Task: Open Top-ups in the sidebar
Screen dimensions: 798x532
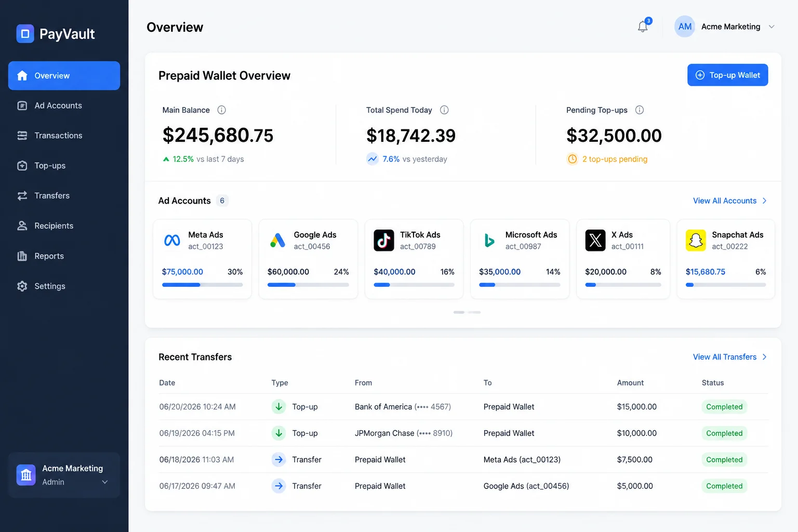Action: pos(64,166)
